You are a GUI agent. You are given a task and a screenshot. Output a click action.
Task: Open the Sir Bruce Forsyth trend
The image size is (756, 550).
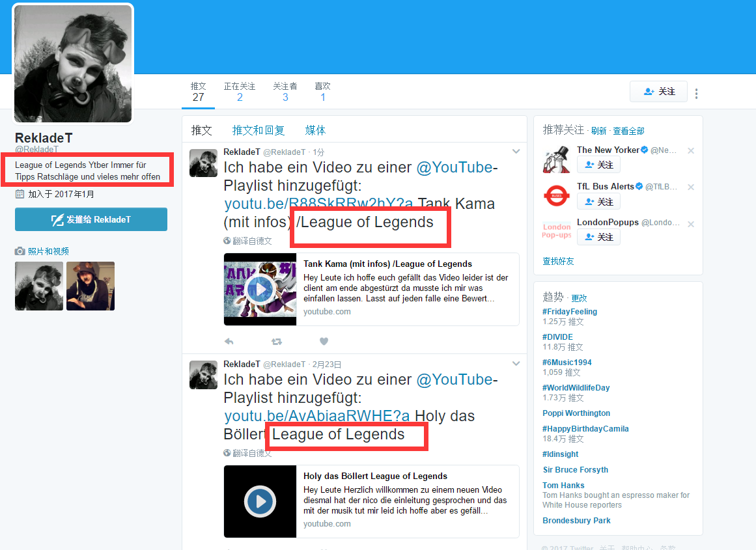(576, 469)
